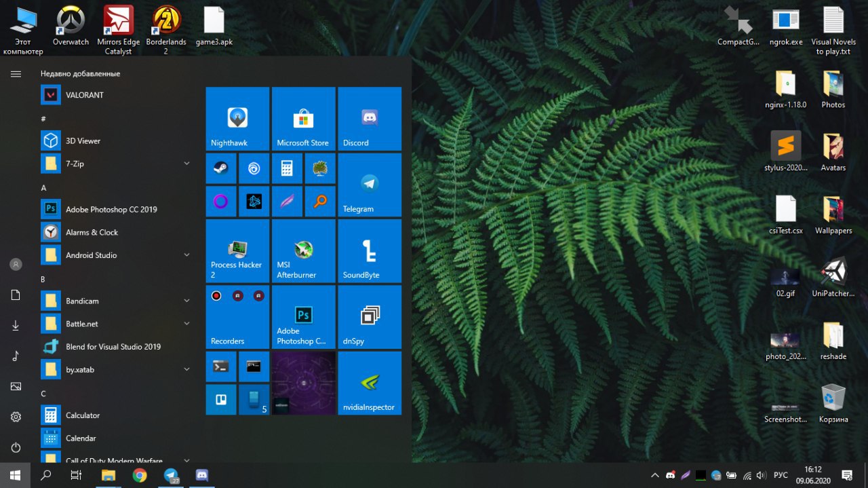Screen dimensions: 868x488
Task: Expand the Start menu hamburger
Action: pos(16,73)
